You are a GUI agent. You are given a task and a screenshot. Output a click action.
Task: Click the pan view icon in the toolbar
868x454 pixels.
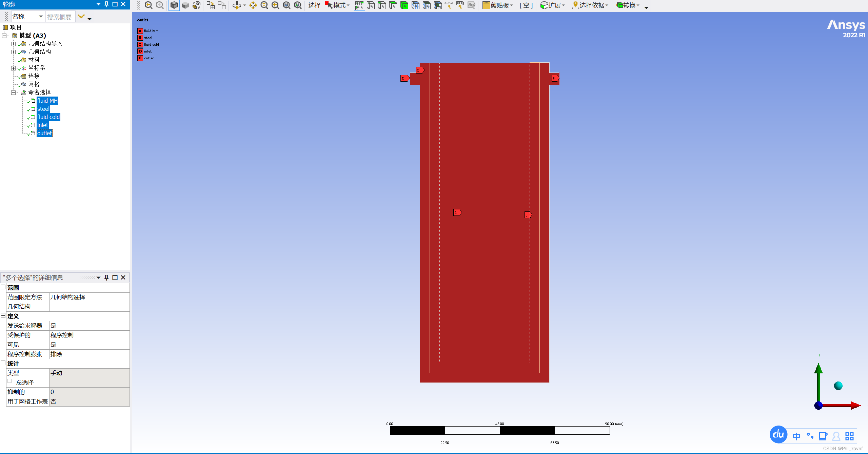coord(253,5)
